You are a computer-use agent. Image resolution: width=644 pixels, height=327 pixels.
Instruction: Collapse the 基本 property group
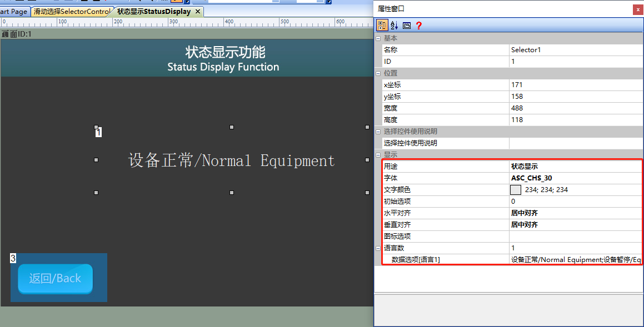378,38
